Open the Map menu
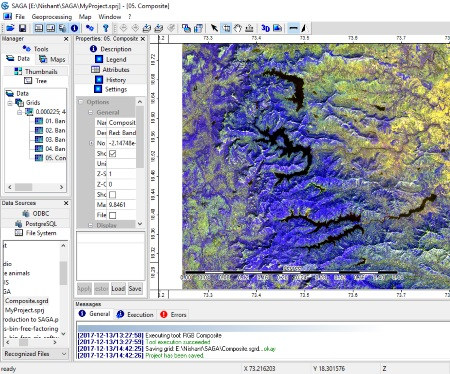The width and height of the screenshot is (450, 374). (x=85, y=17)
